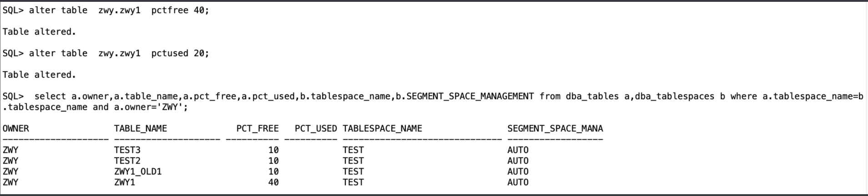The height and width of the screenshot is (196, 868).
Task: Click the TABLESPACE_NAME column header
Action: point(382,129)
